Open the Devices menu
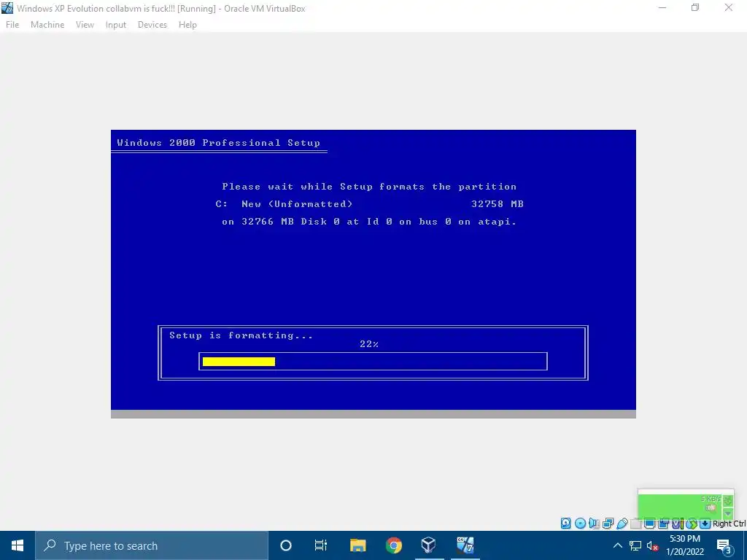This screenshot has height=560, width=747. [x=152, y=25]
